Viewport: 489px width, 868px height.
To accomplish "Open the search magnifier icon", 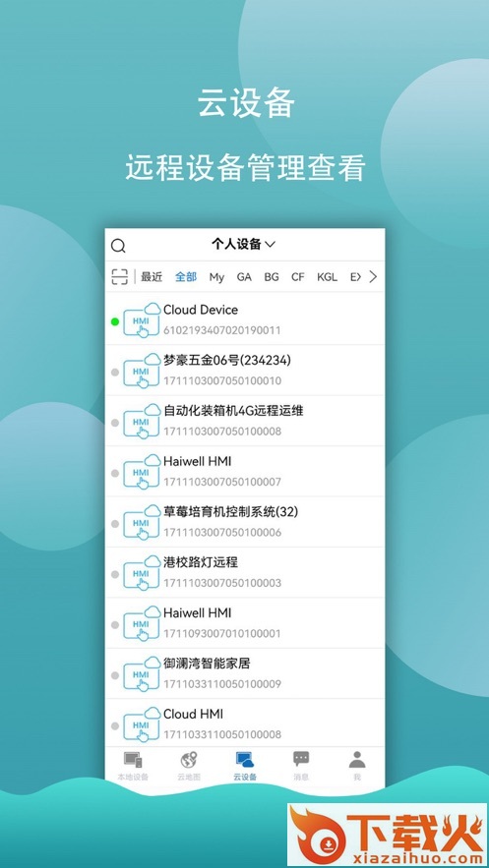I will (x=118, y=245).
